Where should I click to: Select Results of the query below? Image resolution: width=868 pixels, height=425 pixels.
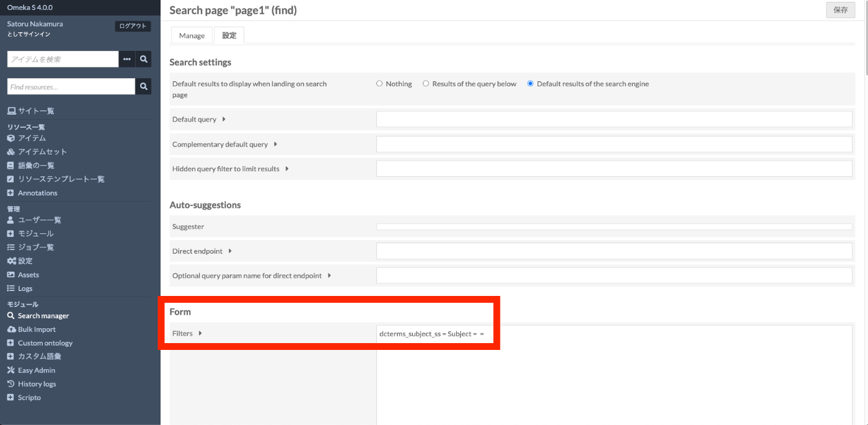click(426, 84)
